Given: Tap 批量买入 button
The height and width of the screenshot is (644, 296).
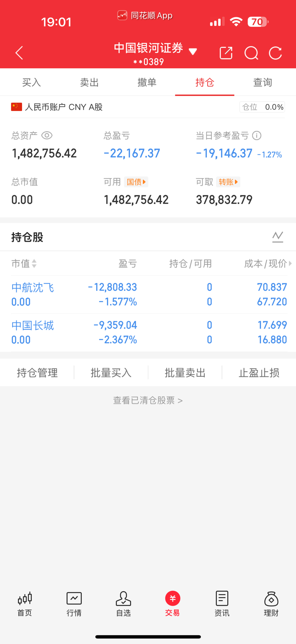Looking at the screenshot, I should pos(111,373).
